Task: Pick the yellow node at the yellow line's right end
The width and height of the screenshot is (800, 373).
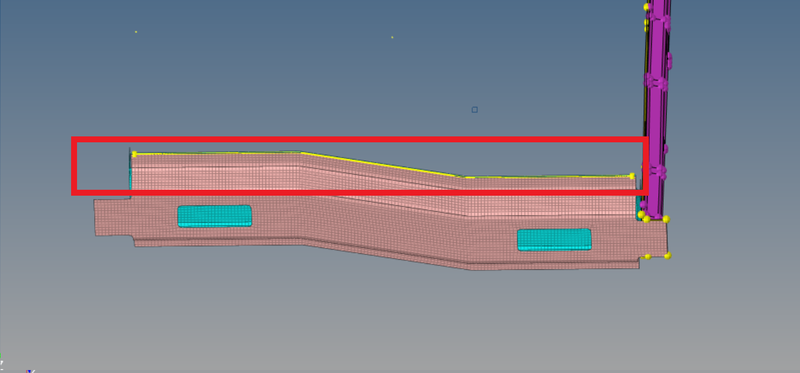Action: click(632, 176)
